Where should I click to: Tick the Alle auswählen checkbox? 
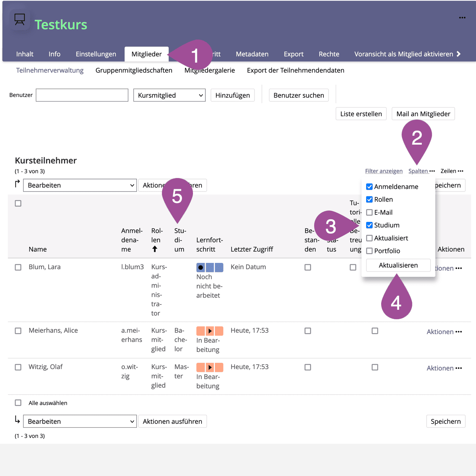pos(18,403)
